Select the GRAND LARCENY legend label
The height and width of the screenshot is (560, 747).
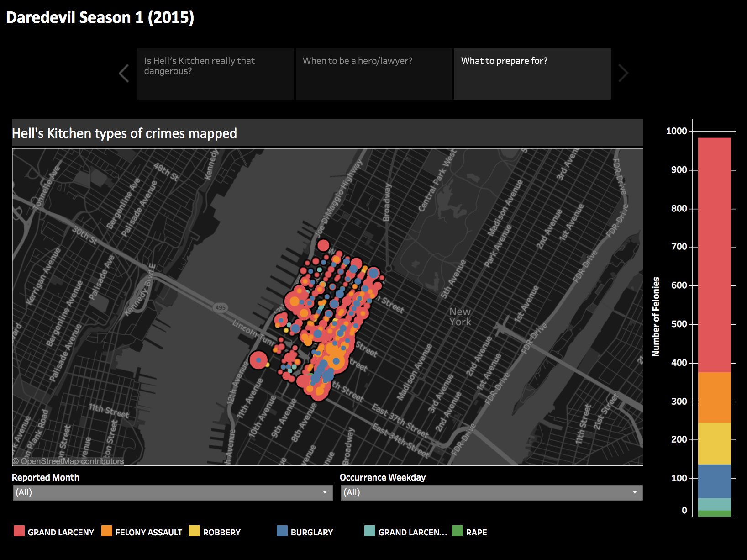point(61,533)
